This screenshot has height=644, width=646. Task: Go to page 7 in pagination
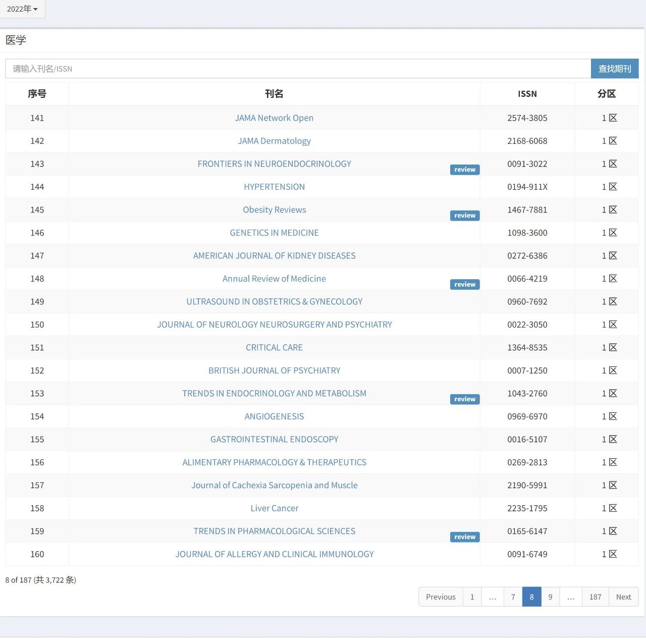point(513,597)
